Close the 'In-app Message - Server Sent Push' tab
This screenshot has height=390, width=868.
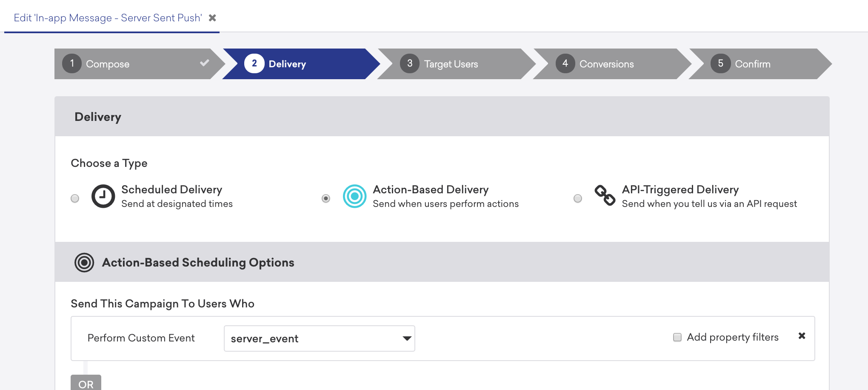tap(212, 18)
